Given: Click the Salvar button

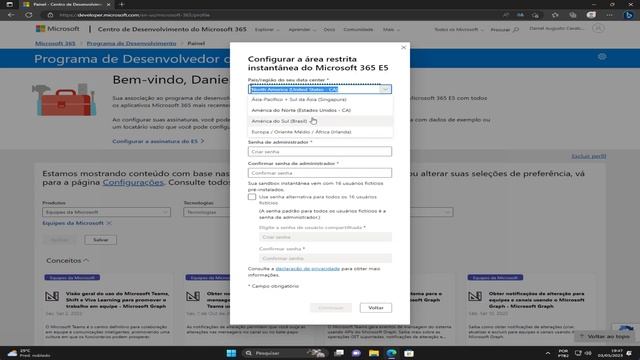Looking at the screenshot, I should click(100, 240).
